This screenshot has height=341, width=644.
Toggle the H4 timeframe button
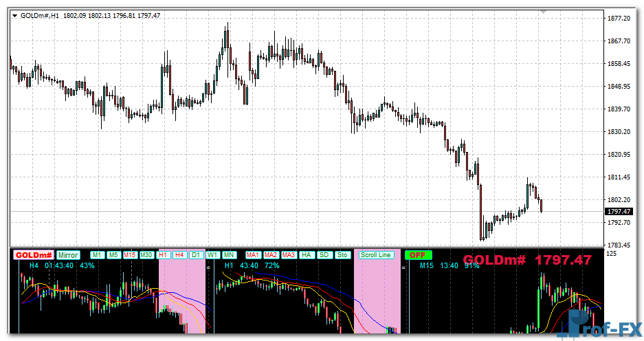(179, 255)
